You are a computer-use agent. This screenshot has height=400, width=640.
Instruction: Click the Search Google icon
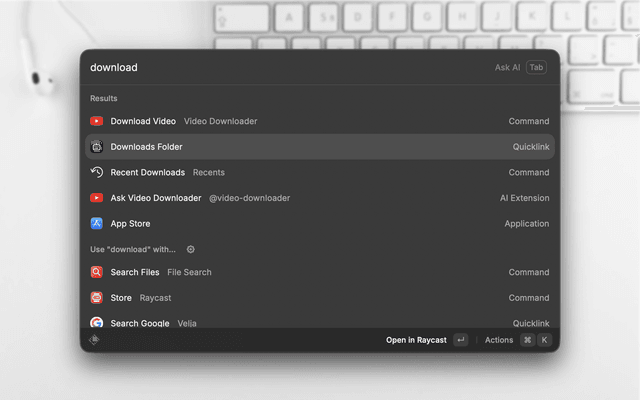(x=97, y=322)
